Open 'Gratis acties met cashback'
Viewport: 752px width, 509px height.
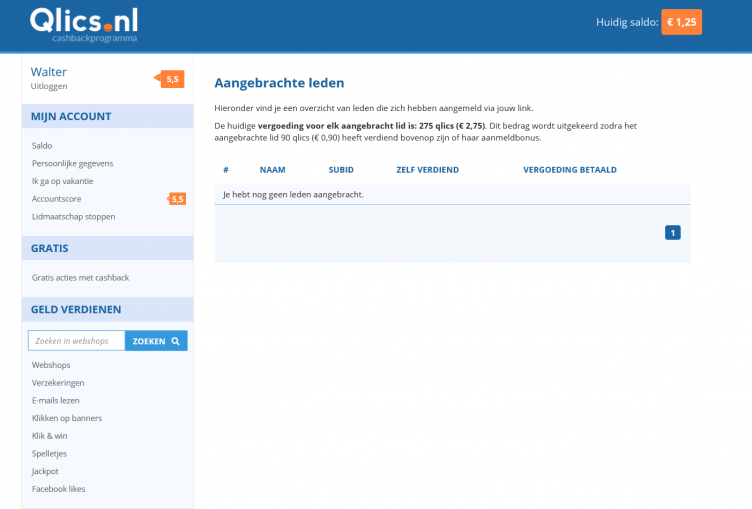pyautogui.click(x=80, y=277)
